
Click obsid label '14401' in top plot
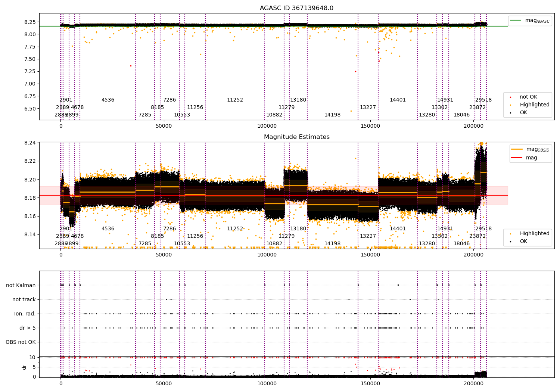click(398, 100)
